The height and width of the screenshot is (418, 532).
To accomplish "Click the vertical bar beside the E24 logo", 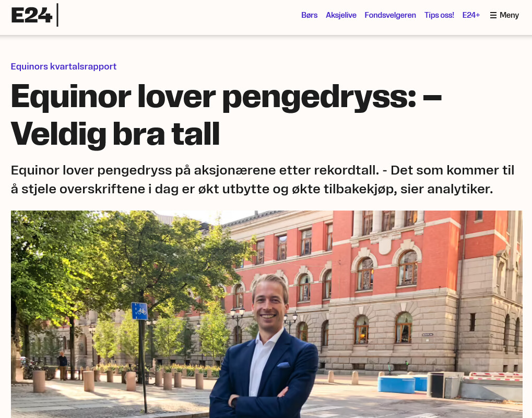I will coord(57,15).
